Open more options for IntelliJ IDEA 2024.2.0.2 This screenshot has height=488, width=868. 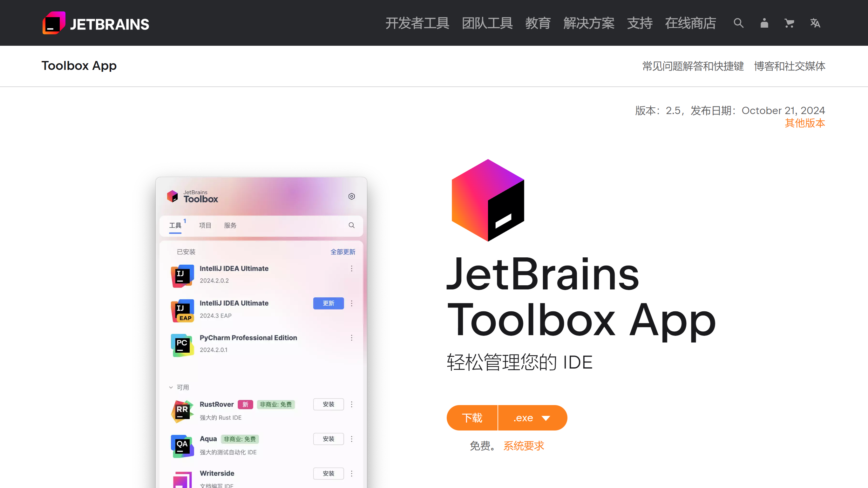tap(351, 268)
